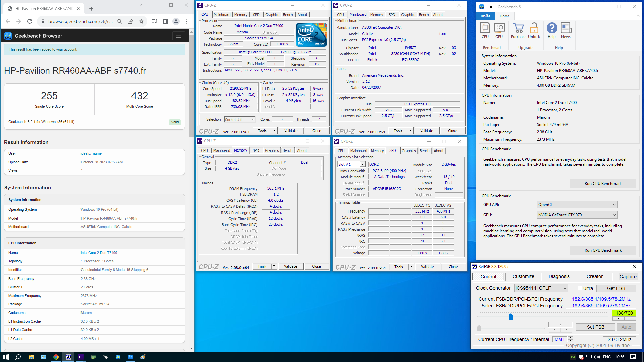644x362 pixels.
Task: Open the Chrome tab search chevron
Action: coord(140,5)
